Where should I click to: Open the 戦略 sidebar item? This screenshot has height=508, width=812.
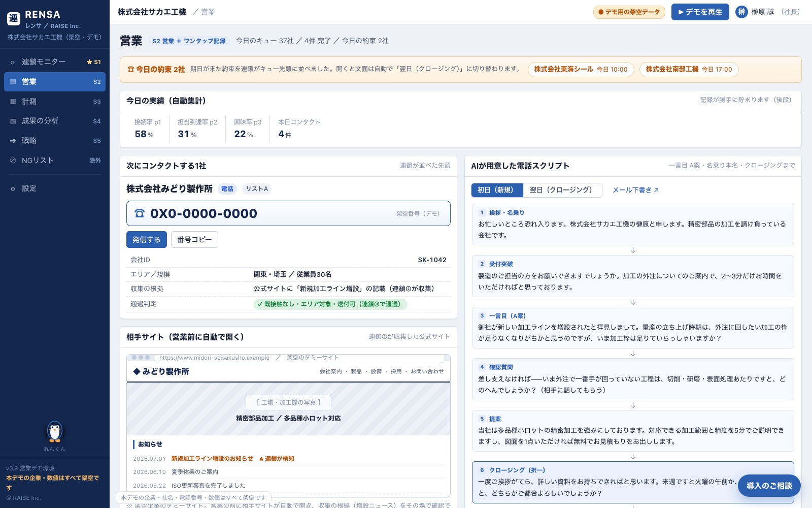pos(55,141)
